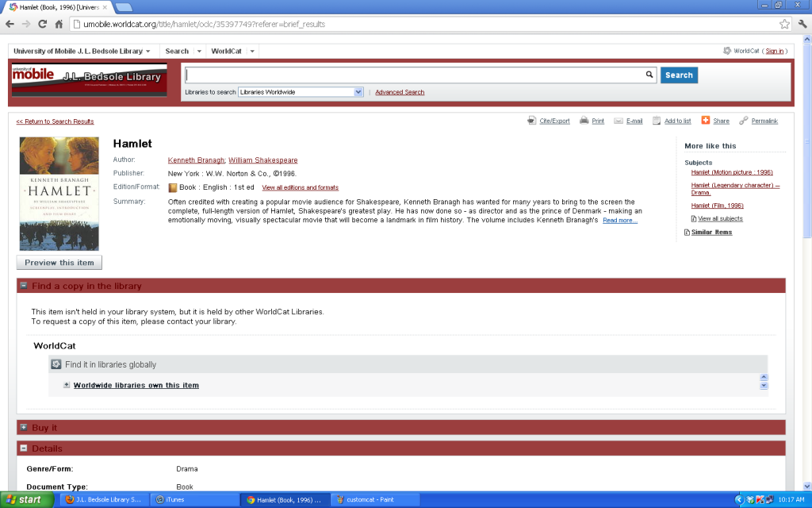
Task: Click the Cite/Export icon
Action: click(533, 121)
